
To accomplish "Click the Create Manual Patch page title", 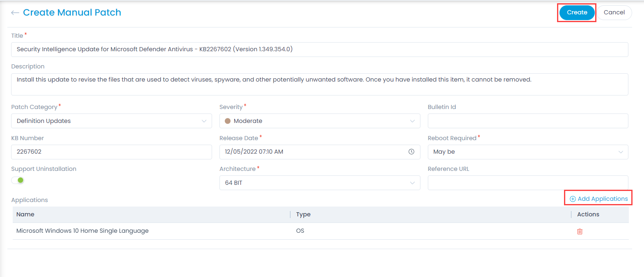I will [x=72, y=13].
